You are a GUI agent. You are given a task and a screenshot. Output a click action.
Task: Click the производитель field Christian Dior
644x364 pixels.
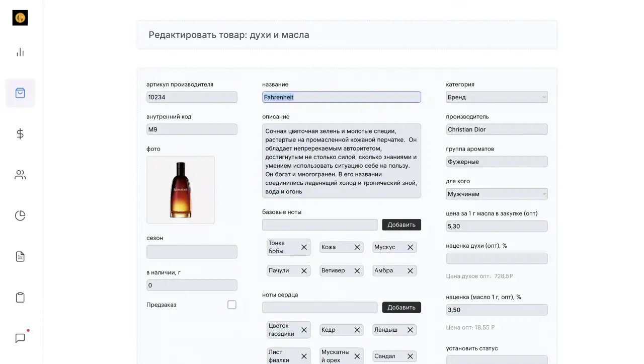click(497, 129)
